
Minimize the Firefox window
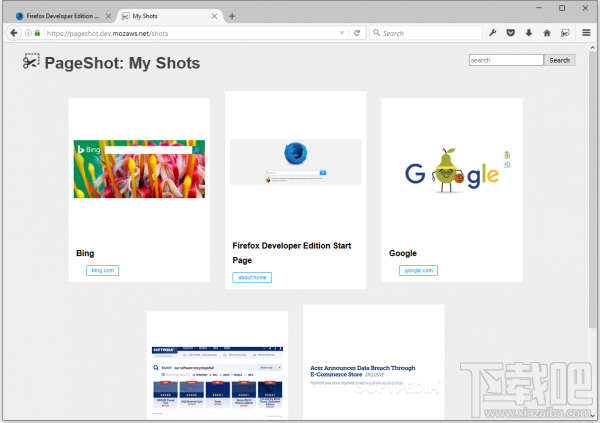[x=539, y=8]
